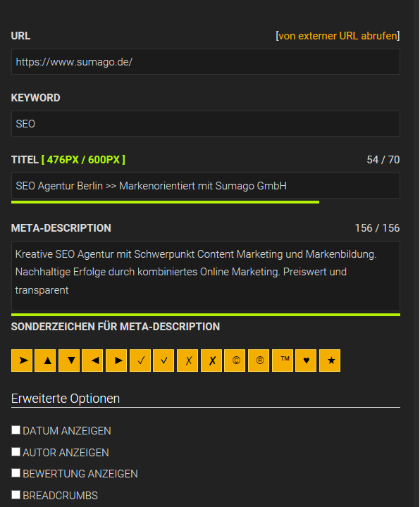This screenshot has width=420, height=507.
Task: Insert the star special character
Action: [330, 361]
